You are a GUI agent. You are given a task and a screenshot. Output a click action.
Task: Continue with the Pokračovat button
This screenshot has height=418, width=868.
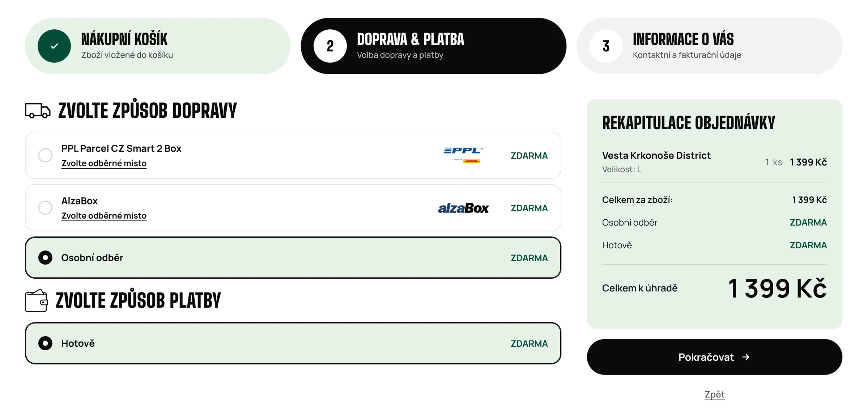coord(714,357)
